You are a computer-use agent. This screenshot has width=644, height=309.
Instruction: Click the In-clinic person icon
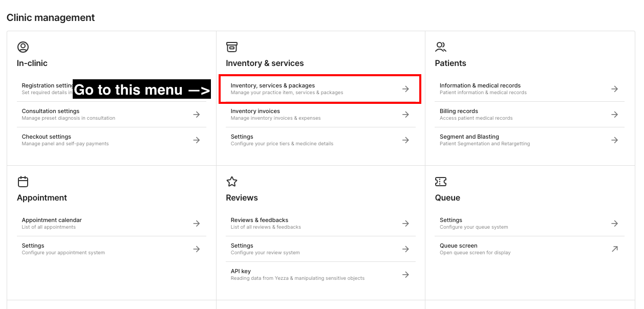click(23, 47)
